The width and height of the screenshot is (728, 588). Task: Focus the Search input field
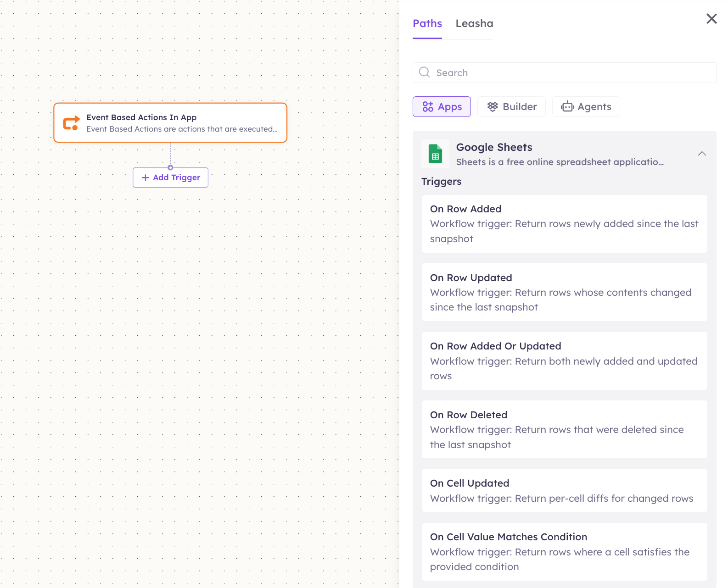pyautogui.click(x=564, y=72)
